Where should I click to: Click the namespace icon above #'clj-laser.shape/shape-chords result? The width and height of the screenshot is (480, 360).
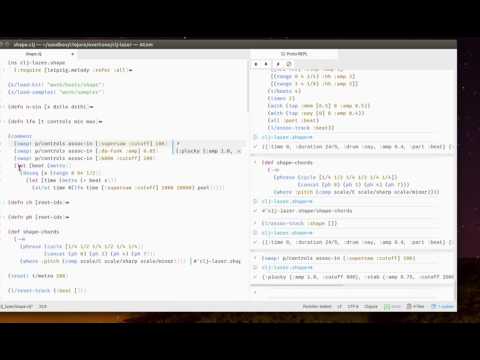pyautogui.click(x=255, y=202)
